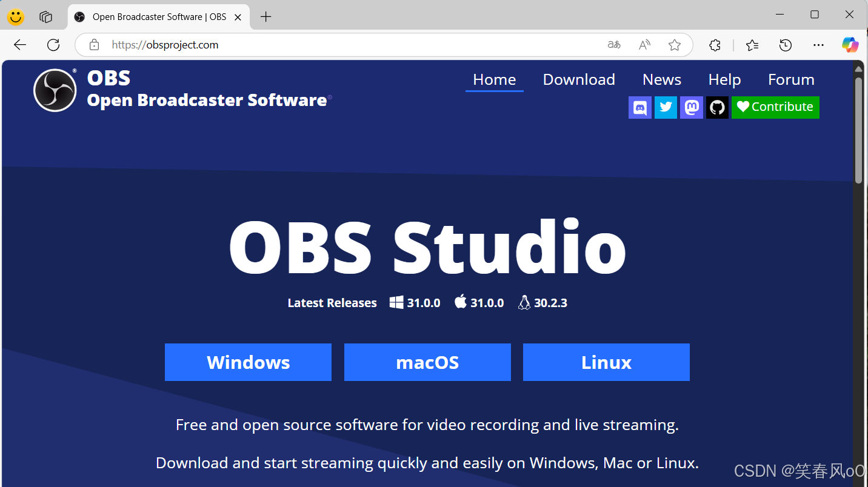Click the macOS download button
This screenshot has width=868, height=487.
pos(427,362)
